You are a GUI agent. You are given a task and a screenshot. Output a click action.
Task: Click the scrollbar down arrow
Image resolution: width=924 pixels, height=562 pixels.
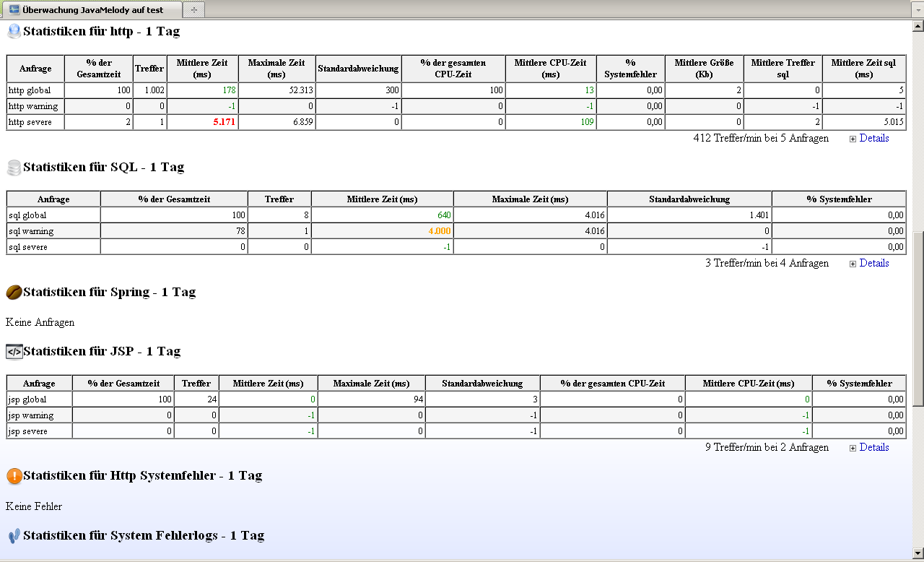[x=918, y=555]
